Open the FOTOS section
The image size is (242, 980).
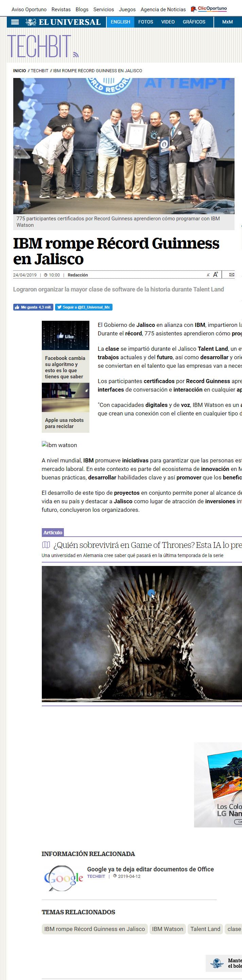(145, 22)
